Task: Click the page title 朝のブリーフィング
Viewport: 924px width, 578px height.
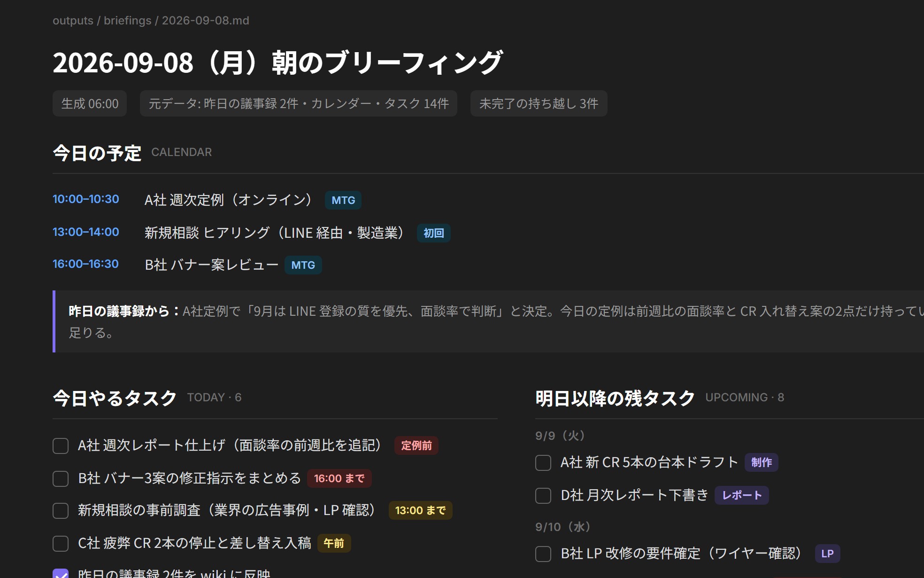Action: click(x=278, y=63)
